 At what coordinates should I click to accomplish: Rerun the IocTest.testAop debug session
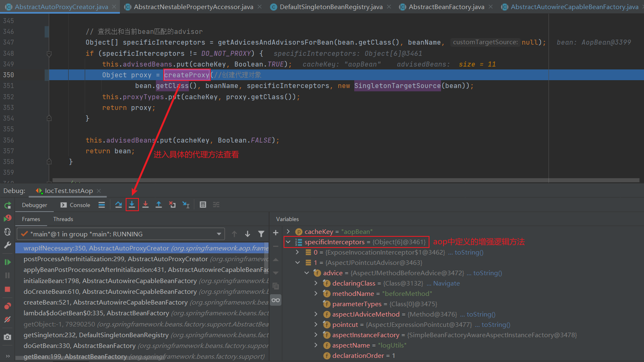click(x=7, y=205)
